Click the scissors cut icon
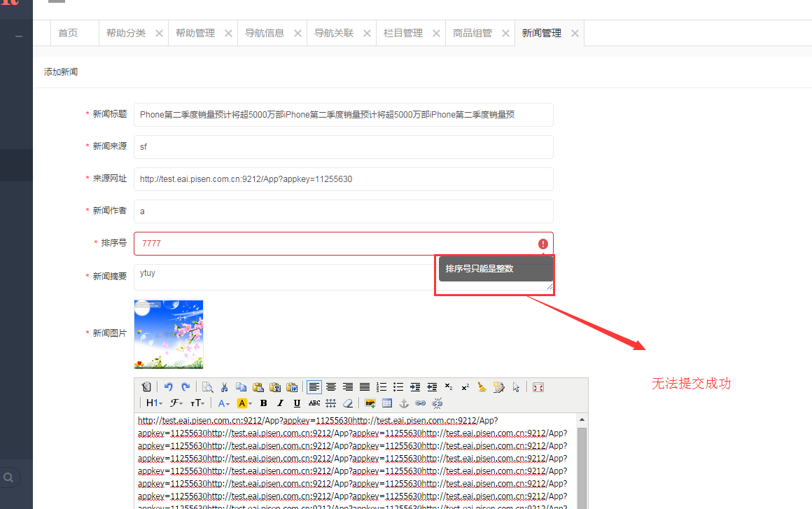The height and width of the screenshot is (509, 812). [x=224, y=386]
